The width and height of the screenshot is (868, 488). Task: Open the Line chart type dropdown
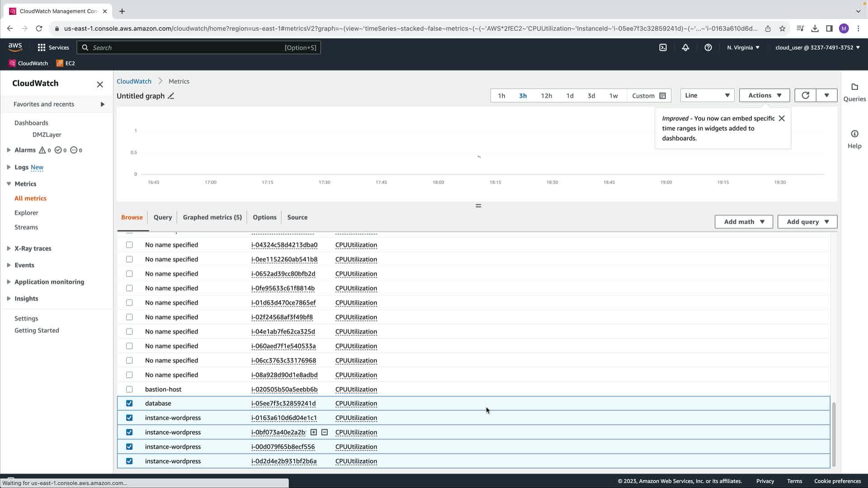(x=707, y=95)
